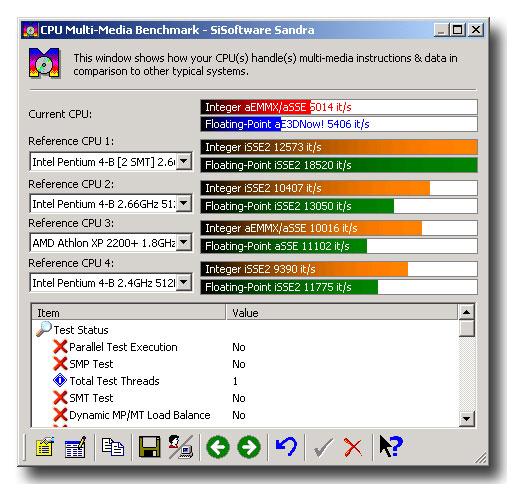The height and width of the screenshot is (484, 507).
Task: Open Reference CPU 1 dropdown
Action: click(x=184, y=162)
